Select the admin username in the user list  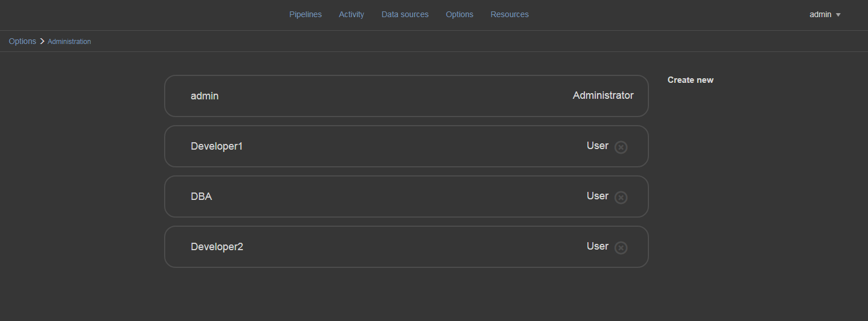[205, 96]
